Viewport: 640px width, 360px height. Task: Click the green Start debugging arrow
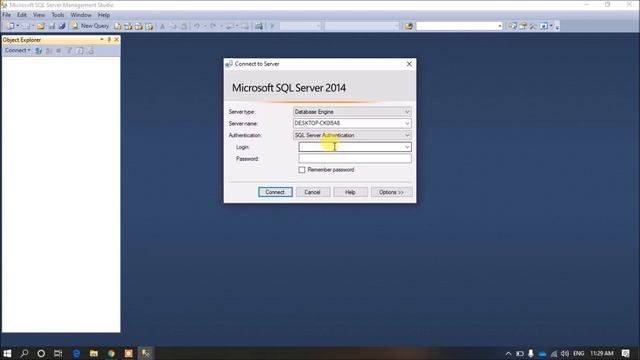(272, 26)
